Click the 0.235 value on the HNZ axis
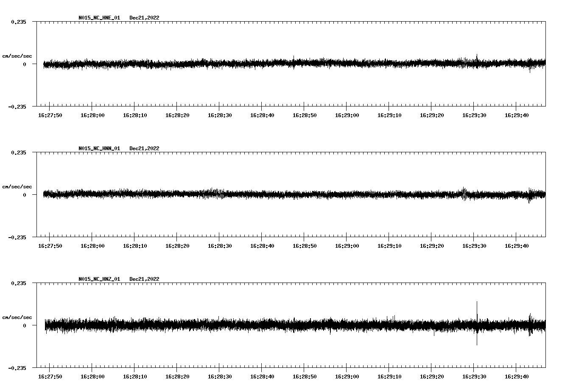The width and height of the screenshot is (576, 392). (x=20, y=283)
